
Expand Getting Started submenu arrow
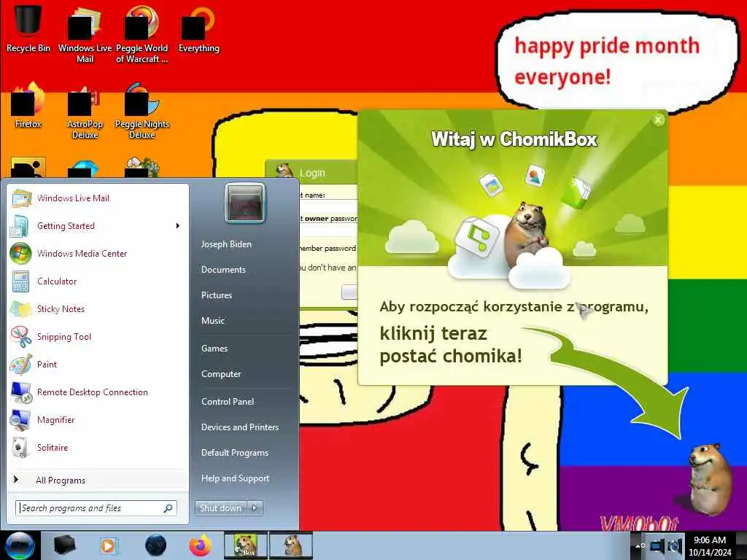click(x=178, y=226)
